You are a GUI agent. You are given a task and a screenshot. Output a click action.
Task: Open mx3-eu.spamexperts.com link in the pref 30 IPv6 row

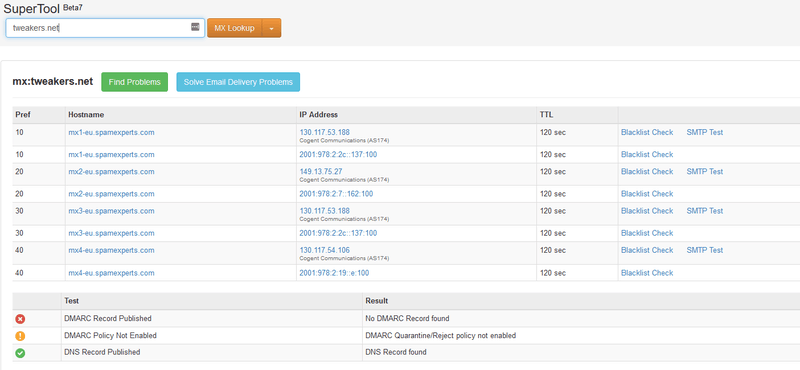click(111, 233)
